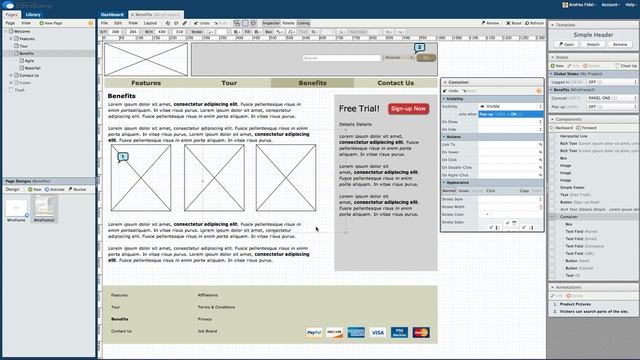The height and width of the screenshot is (360, 640).
Task: Click the width input field showing 430
Action: 162,32
